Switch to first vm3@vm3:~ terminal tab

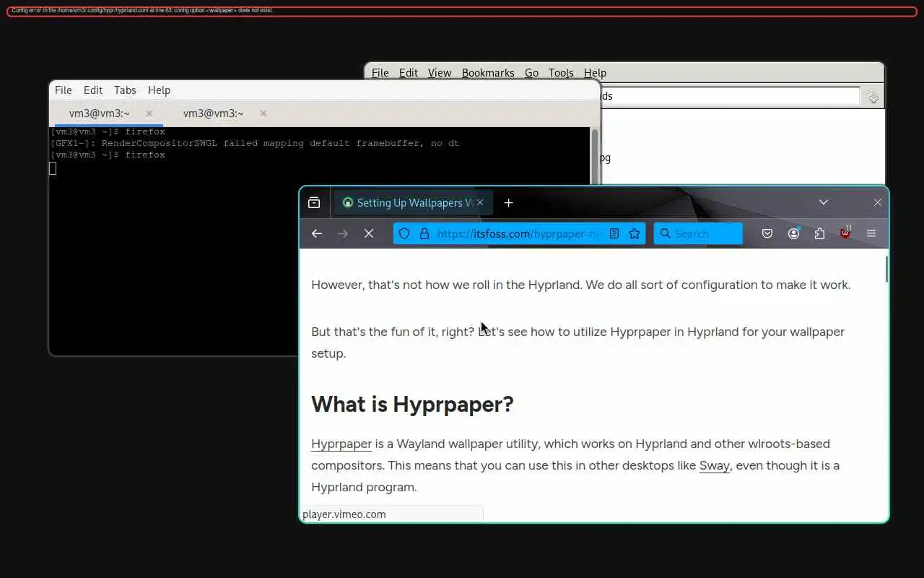point(100,113)
